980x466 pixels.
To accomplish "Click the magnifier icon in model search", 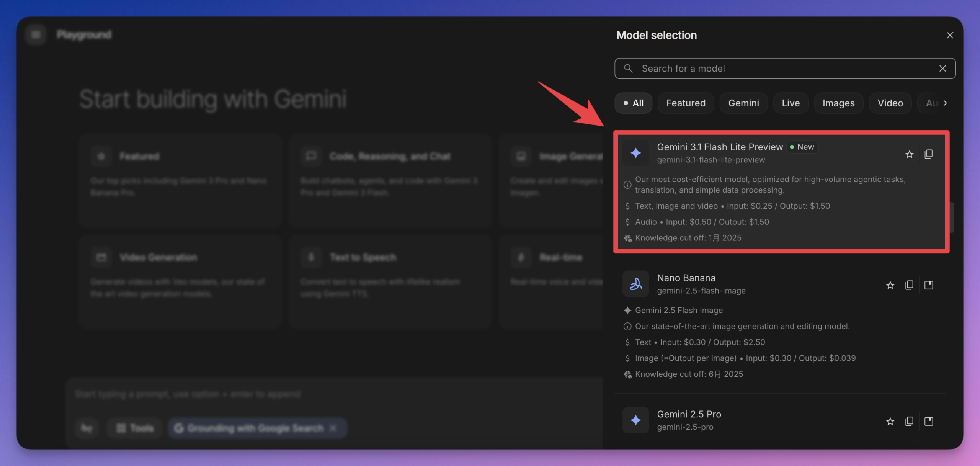I will [628, 68].
